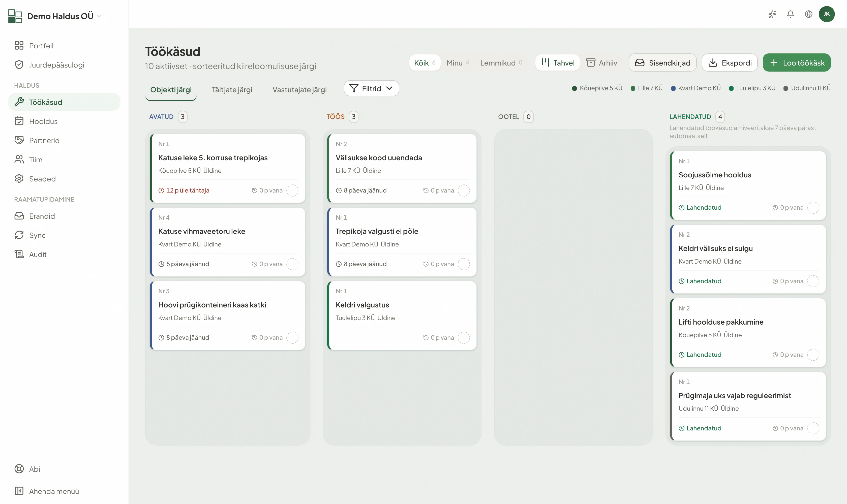Click the Kõuepilve 5 KÜ legend color
The width and height of the screenshot is (847, 504).
(574, 88)
